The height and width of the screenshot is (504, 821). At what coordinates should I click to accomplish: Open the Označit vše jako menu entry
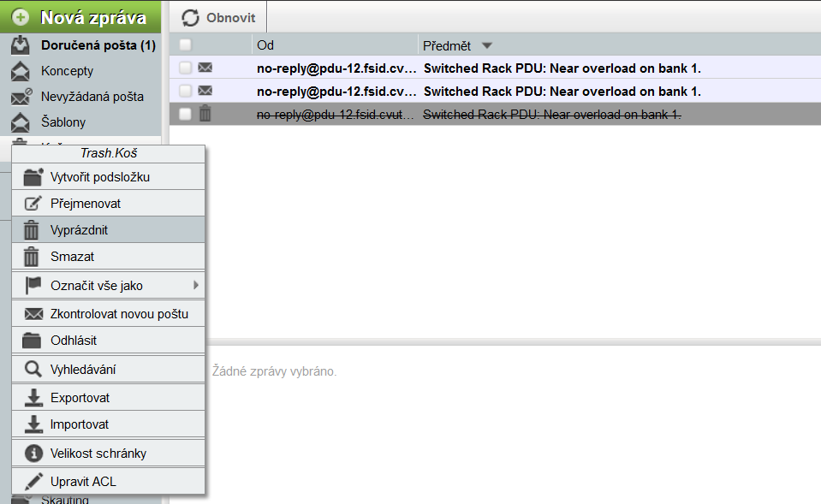109,285
